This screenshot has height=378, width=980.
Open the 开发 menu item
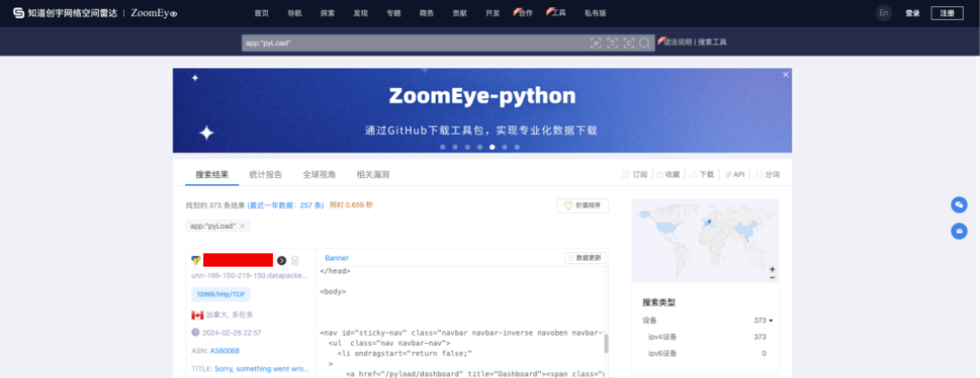(x=492, y=13)
